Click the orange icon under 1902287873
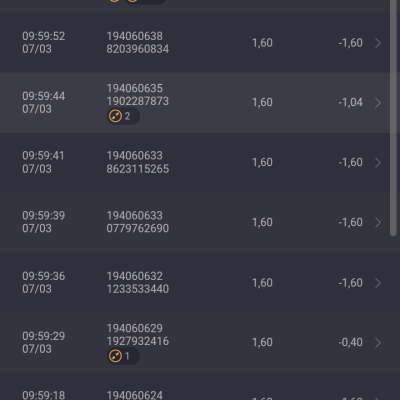The image size is (400, 400). point(115,116)
